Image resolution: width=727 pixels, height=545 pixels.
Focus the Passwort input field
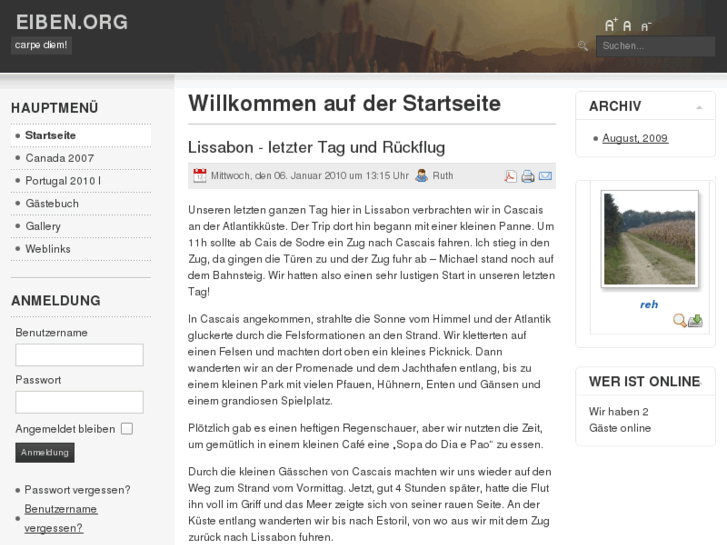tap(79, 402)
